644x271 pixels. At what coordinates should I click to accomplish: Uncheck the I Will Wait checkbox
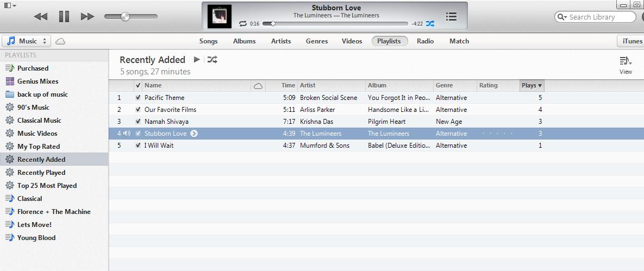(138, 146)
